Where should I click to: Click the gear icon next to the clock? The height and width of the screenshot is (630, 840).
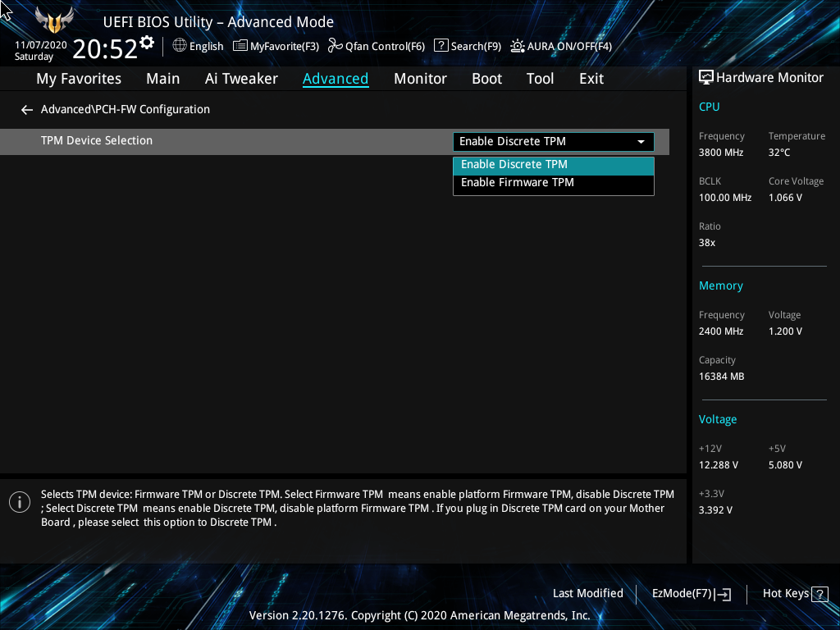[x=147, y=43]
